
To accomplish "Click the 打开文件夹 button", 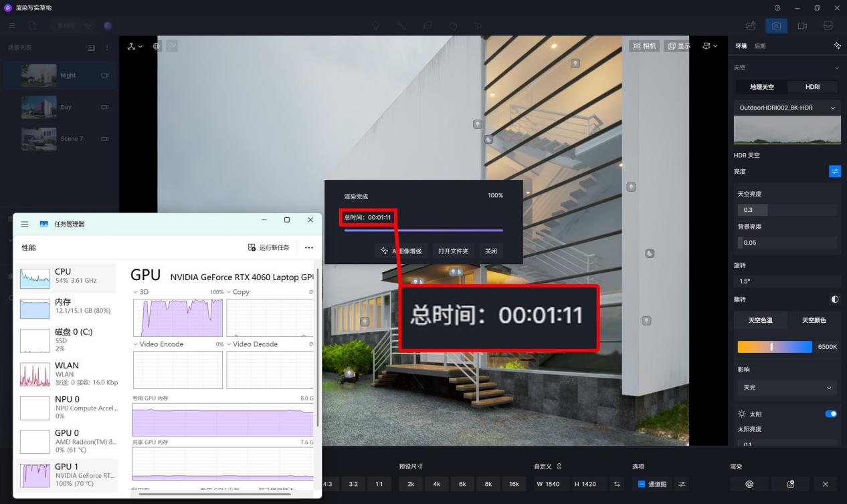I will click(453, 251).
